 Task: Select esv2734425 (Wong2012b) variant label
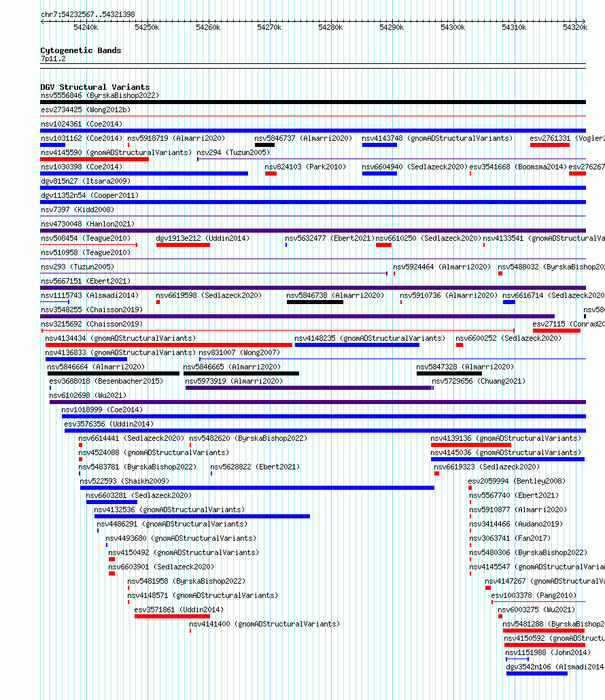(x=86, y=110)
